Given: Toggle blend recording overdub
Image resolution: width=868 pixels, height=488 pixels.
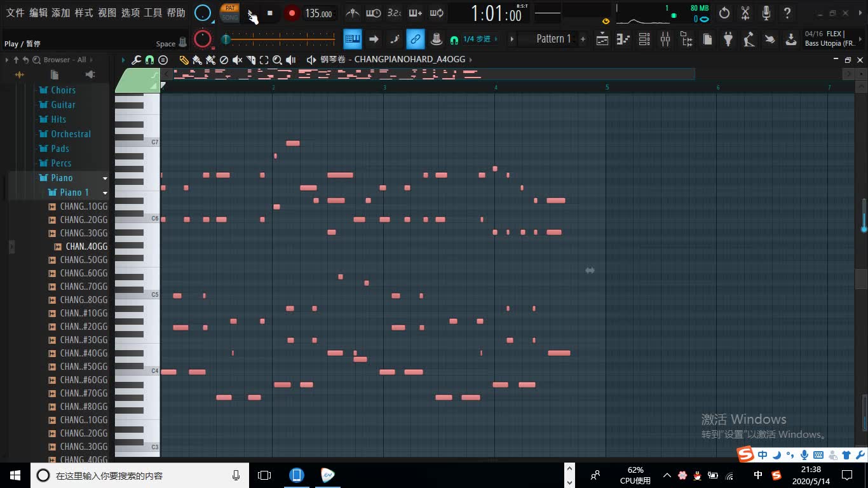Looking at the screenshot, I should tap(415, 13).
